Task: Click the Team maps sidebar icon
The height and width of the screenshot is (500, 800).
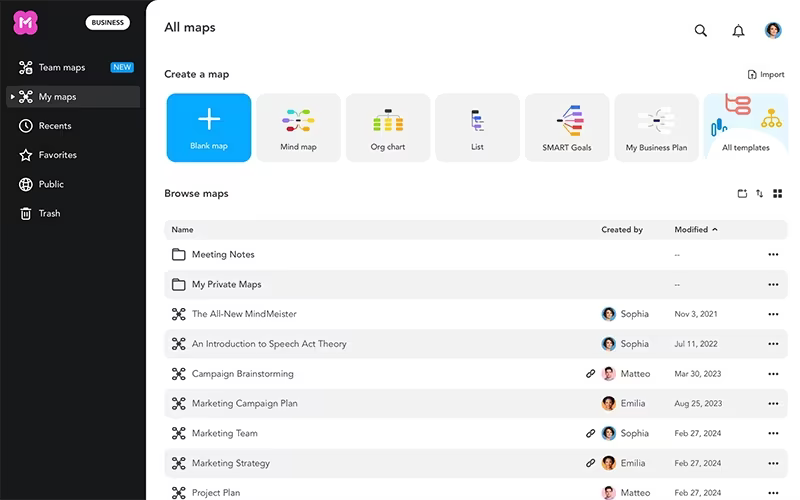Action: 26,67
